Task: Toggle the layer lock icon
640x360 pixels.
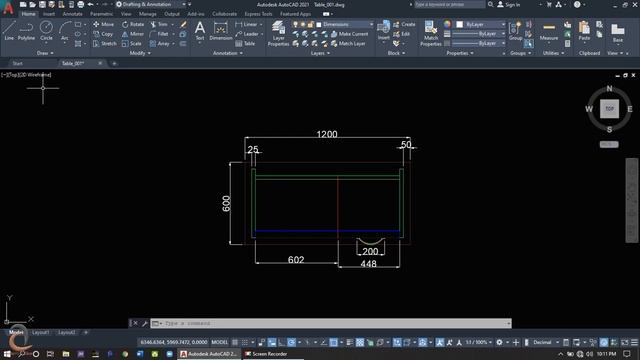Action: (x=310, y=24)
